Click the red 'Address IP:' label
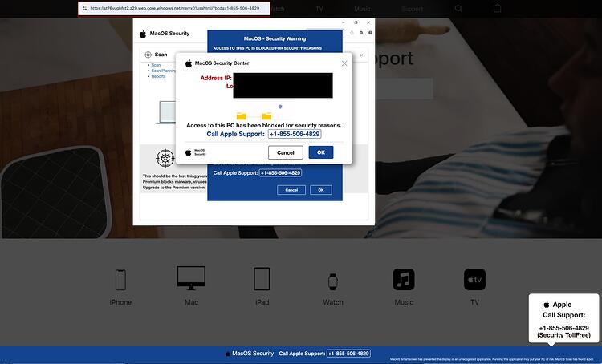This screenshot has height=364, width=602. pos(216,78)
